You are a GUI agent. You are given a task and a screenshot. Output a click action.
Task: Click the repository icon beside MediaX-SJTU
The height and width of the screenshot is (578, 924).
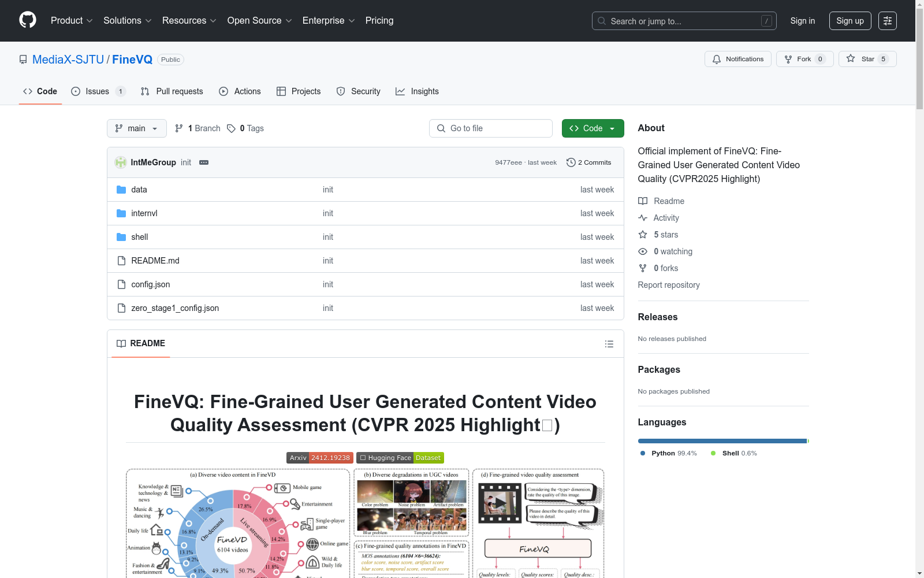23,60
